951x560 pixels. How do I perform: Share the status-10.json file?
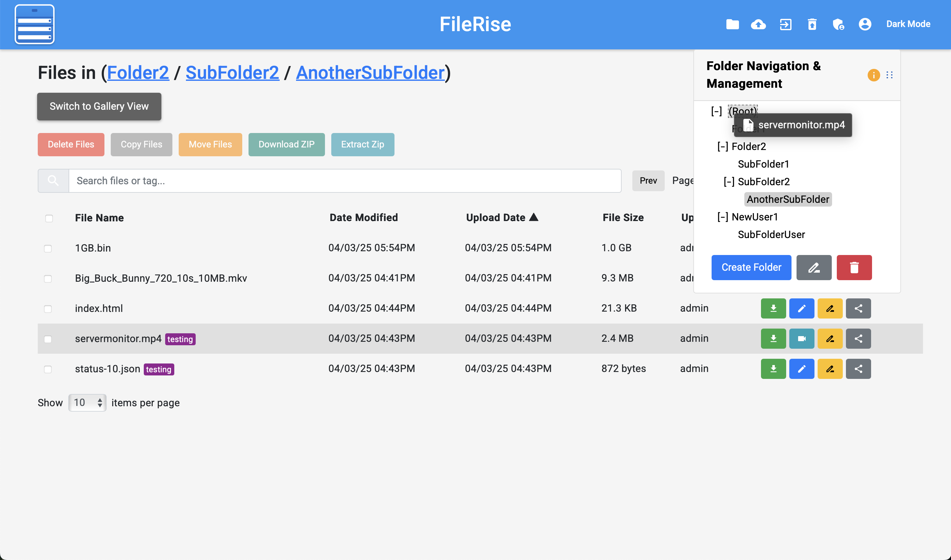point(858,369)
